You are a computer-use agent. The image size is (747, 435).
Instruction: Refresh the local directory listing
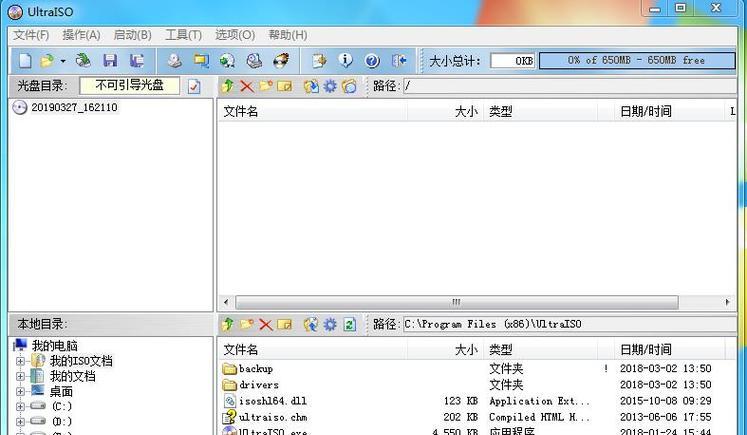(349, 324)
